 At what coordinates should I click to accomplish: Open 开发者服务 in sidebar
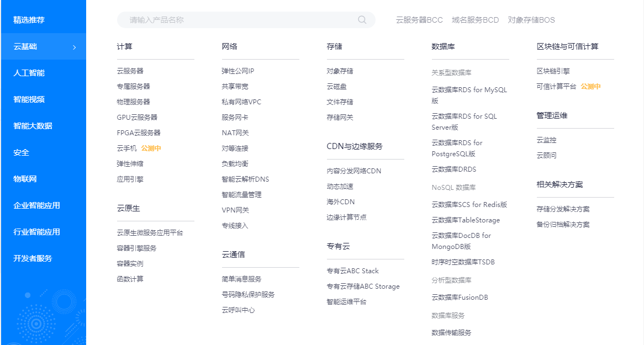(33, 258)
